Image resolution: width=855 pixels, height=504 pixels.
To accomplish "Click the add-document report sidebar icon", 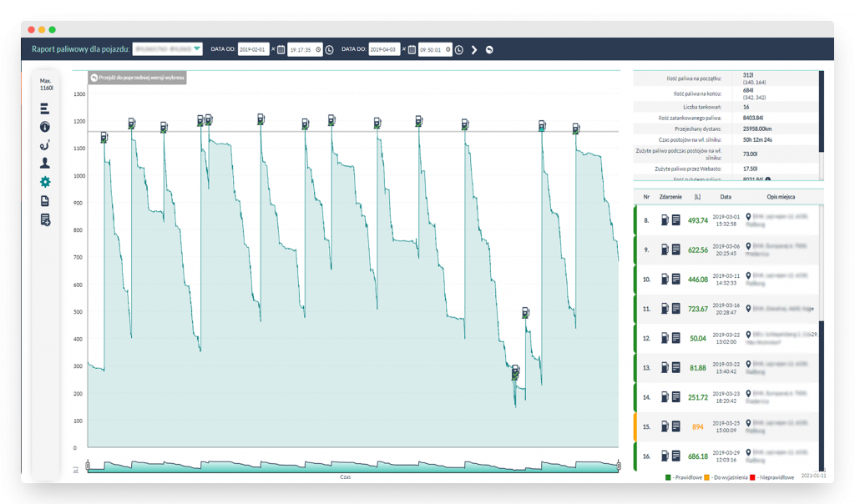I will point(45,219).
